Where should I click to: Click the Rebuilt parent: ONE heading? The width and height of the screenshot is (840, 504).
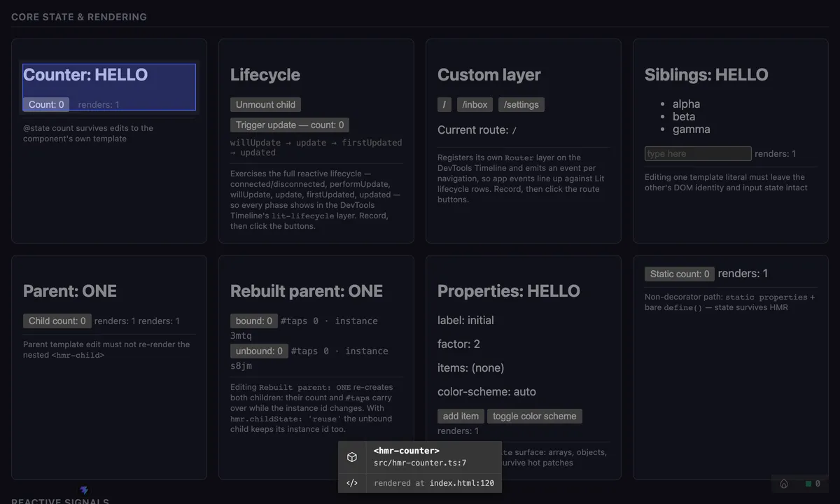click(x=307, y=290)
